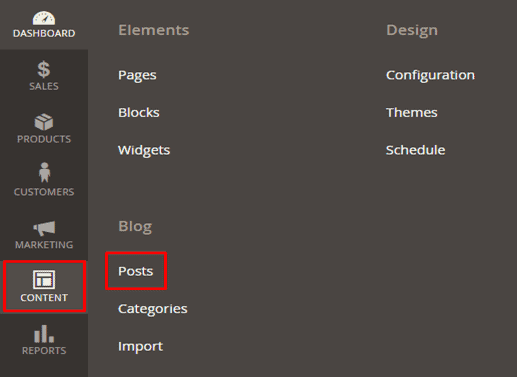Select the Content layout icon
The height and width of the screenshot is (377, 517).
[44, 279]
